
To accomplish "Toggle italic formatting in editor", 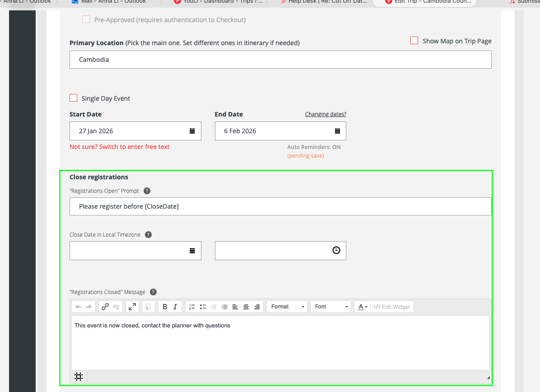I will [176, 307].
